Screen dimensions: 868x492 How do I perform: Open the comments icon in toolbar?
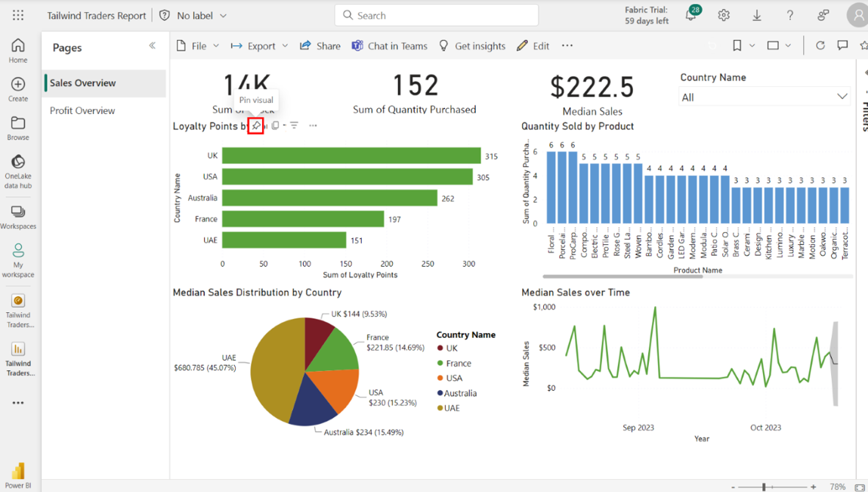pos(842,45)
